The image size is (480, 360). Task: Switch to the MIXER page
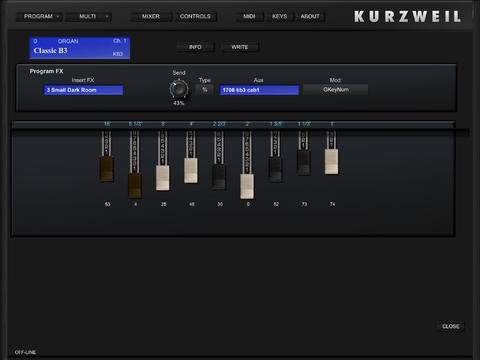[x=151, y=16]
